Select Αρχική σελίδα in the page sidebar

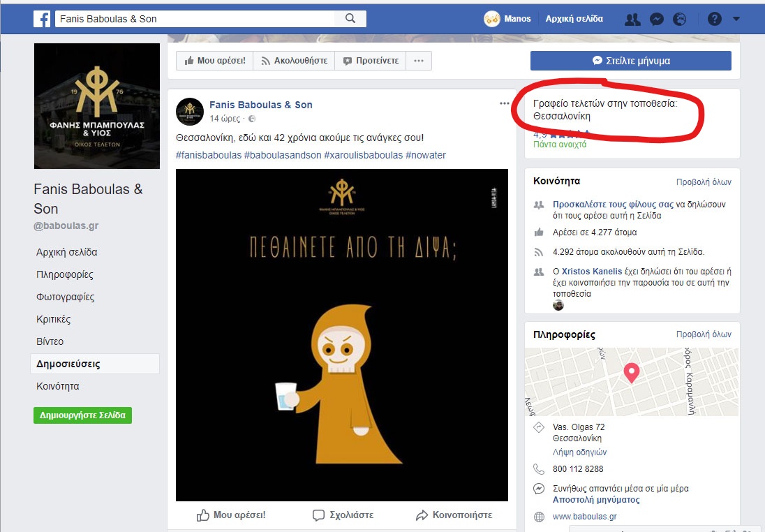pyautogui.click(x=67, y=252)
